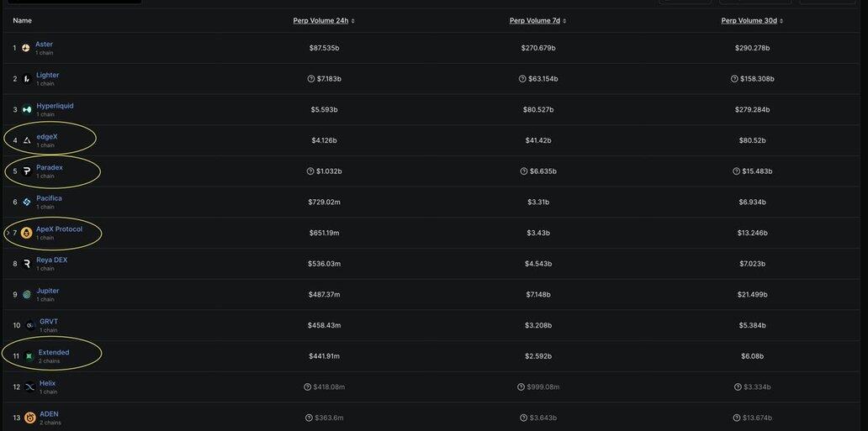The image size is (868, 431).
Task: Open the Extended protocol link
Action: tap(54, 352)
